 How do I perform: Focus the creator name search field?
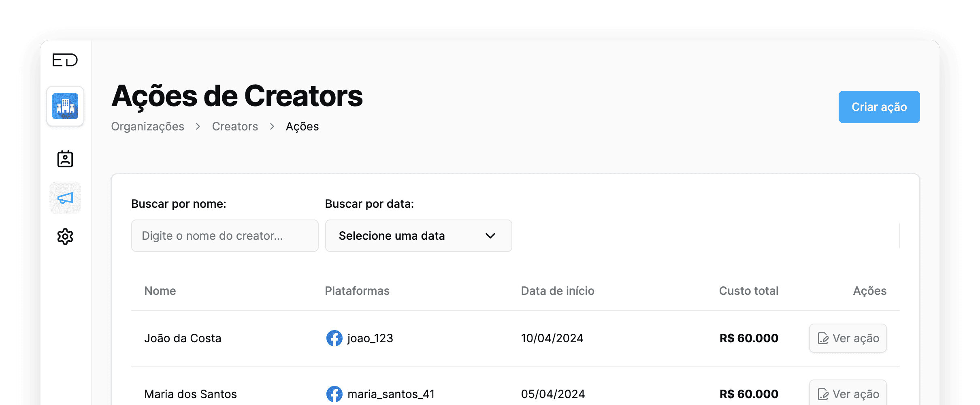coord(225,236)
